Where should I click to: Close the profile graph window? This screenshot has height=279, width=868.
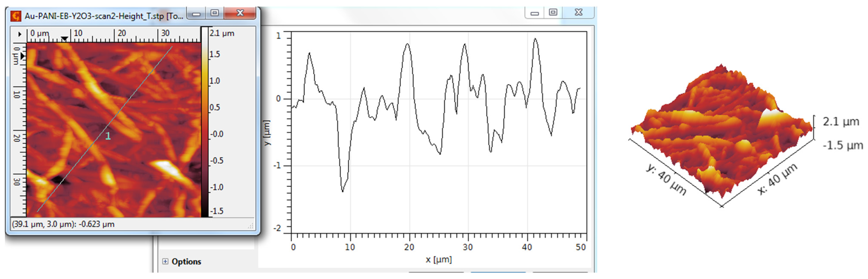point(579,12)
